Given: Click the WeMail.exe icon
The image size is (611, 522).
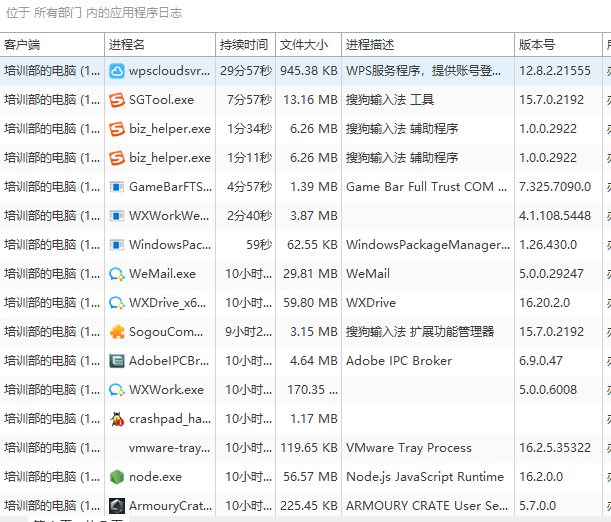Looking at the screenshot, I should (117, 274).
